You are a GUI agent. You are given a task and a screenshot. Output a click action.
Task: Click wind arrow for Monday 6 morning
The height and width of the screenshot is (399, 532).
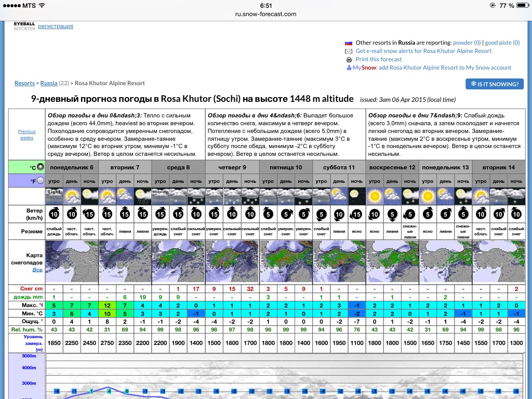pos(54,214)
